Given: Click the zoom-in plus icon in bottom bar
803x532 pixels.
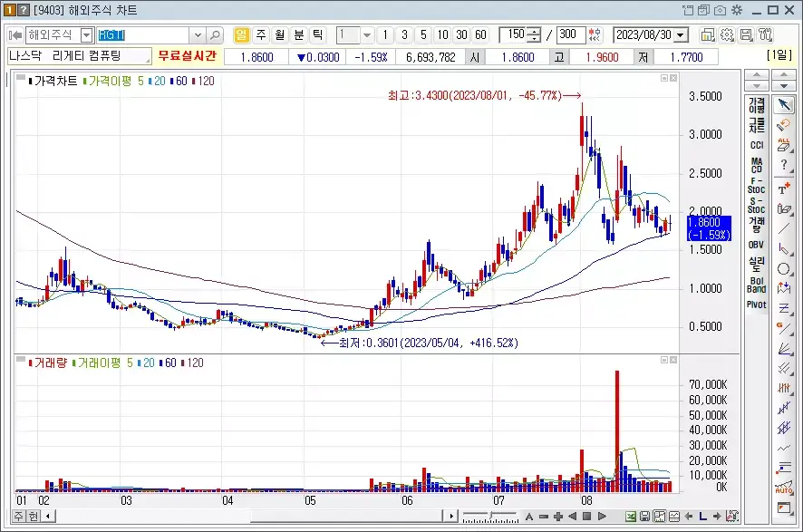Looking at the screenshot, I should [558, 516].
